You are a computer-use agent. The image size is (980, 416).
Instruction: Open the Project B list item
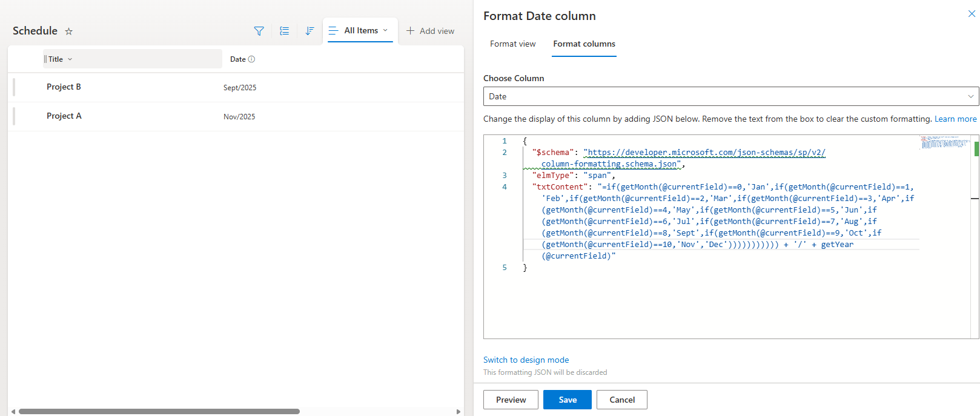(64, 87)
